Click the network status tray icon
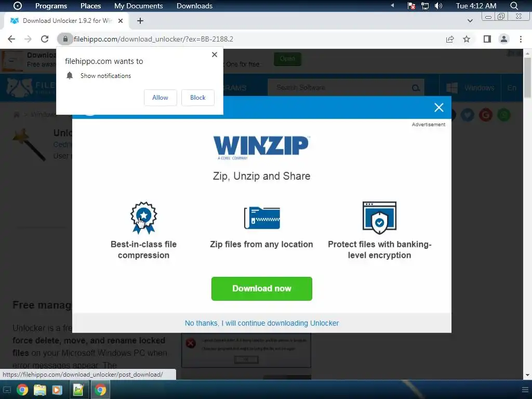532x399 pixels. (x=411, y=6)
